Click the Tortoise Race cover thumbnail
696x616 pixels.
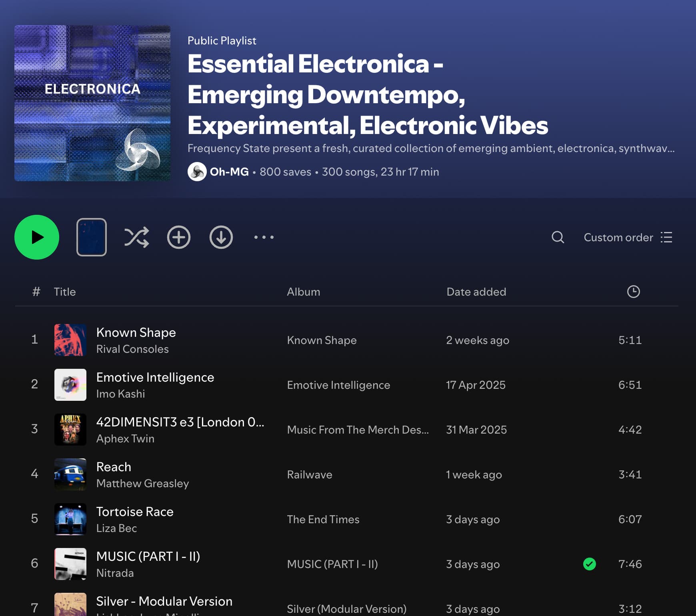pyautogui.click(x=70, y=519)
